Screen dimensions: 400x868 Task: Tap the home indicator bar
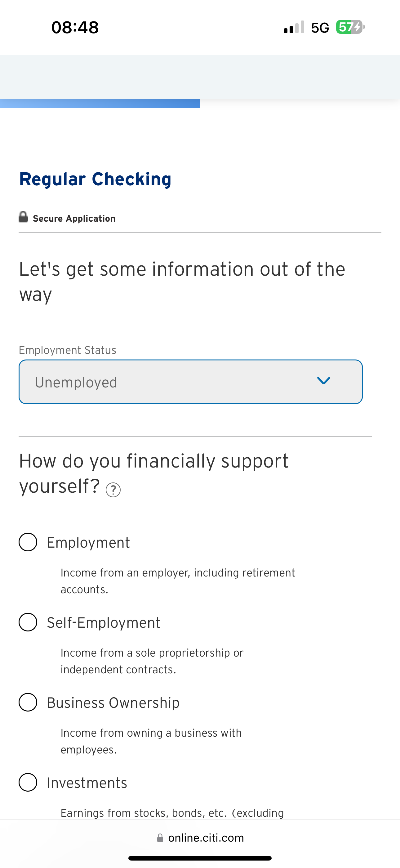click(x=200, y=858)
